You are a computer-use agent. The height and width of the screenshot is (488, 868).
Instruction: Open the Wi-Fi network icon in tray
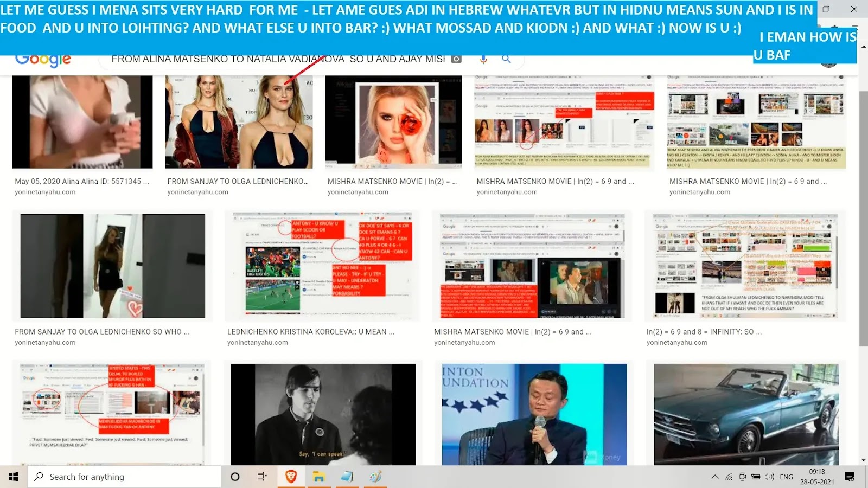729,477
